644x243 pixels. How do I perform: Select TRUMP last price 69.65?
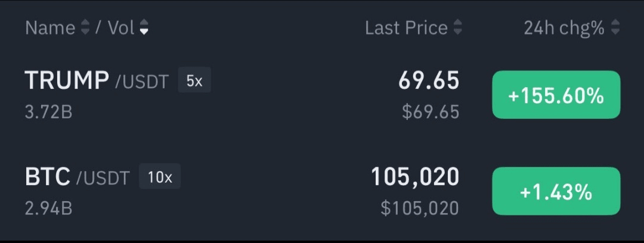click(429, 81)
